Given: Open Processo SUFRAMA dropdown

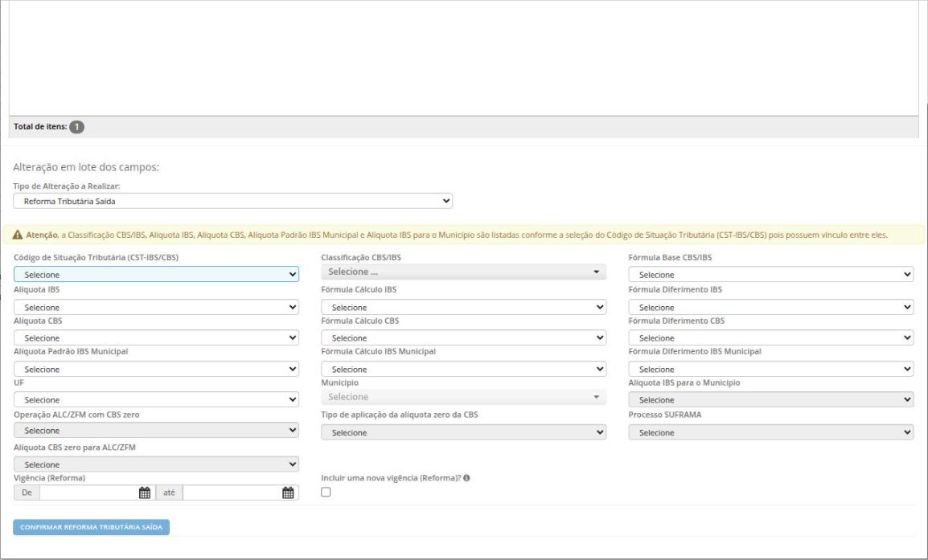Looking at the screenshot, I should click(770, 432).
